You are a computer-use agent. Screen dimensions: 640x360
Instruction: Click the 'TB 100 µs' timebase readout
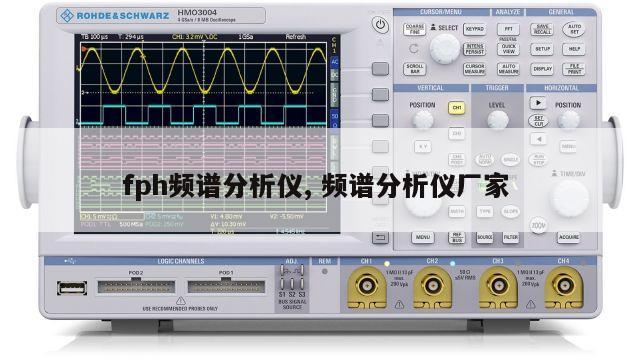(x=94, y=37)
